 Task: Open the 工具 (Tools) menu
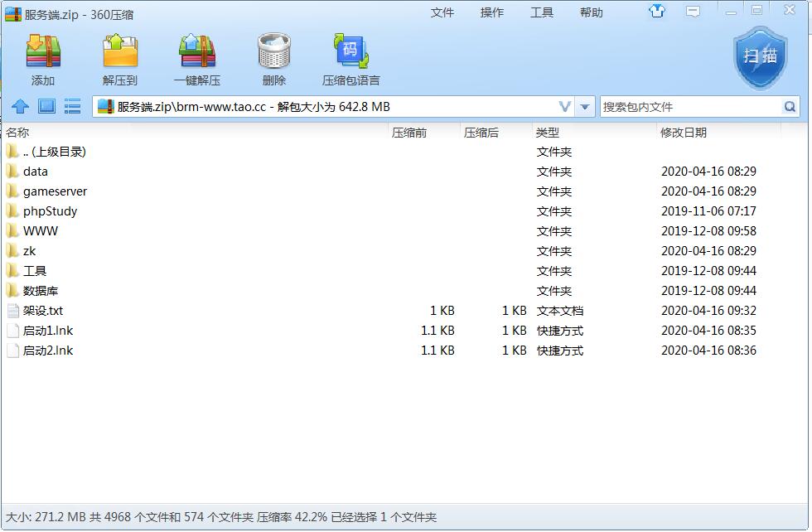coord(542,12)
